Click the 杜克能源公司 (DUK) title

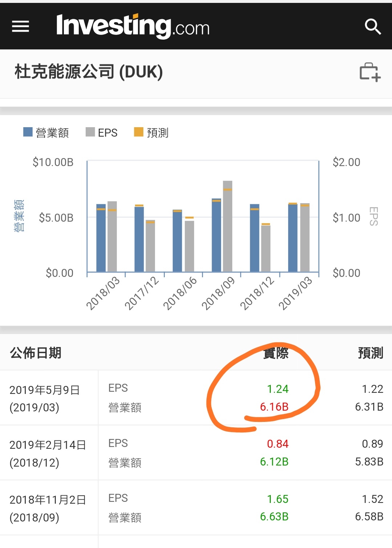click(89, 72)
